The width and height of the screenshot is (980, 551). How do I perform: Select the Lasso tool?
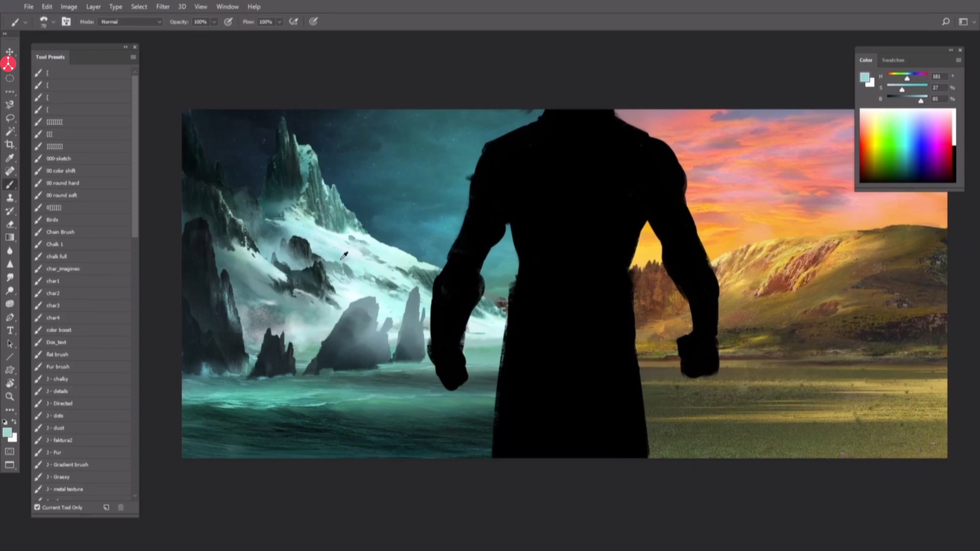10,118
